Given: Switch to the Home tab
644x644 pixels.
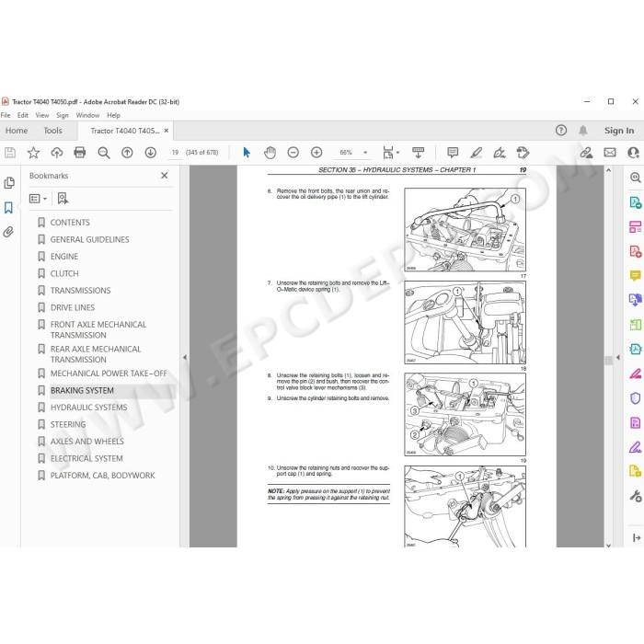Looking at the screenshot, I should [17, 131].
